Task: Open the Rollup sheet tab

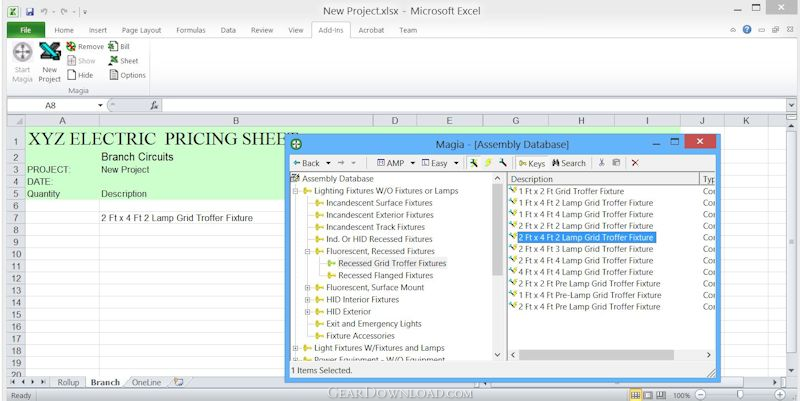Action: [68, 382]
